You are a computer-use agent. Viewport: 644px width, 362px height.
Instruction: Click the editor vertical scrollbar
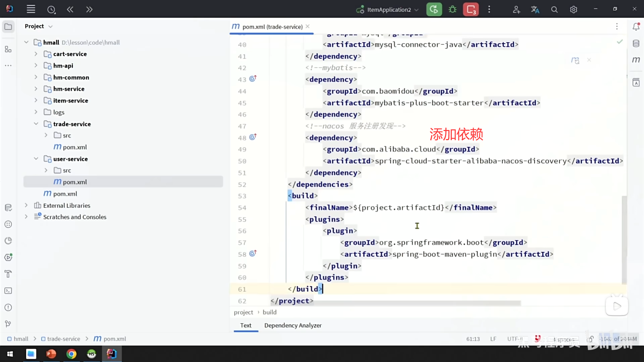click(x=624, y=240)
